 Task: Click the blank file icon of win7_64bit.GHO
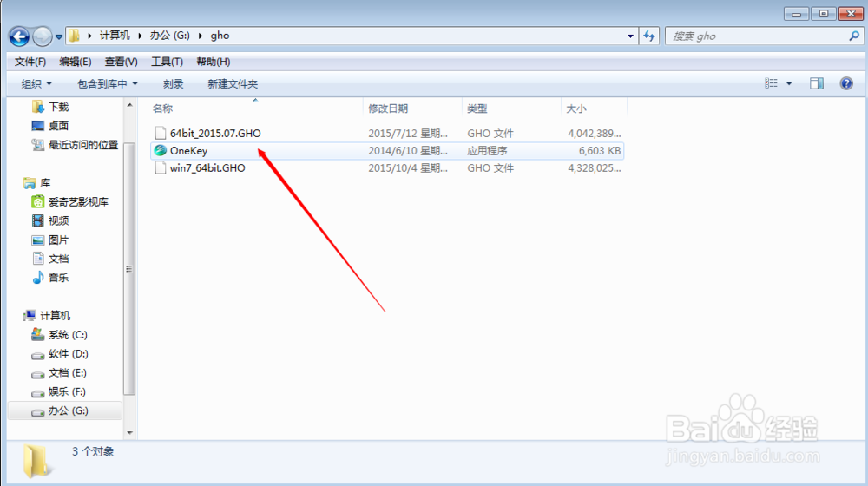[x=161, y=167]
